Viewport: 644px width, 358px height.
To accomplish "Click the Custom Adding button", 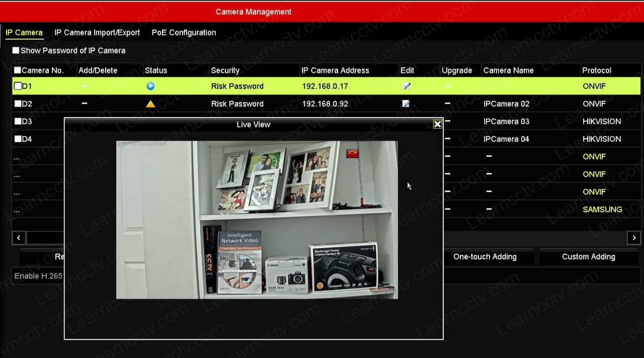I will (588, 257).
